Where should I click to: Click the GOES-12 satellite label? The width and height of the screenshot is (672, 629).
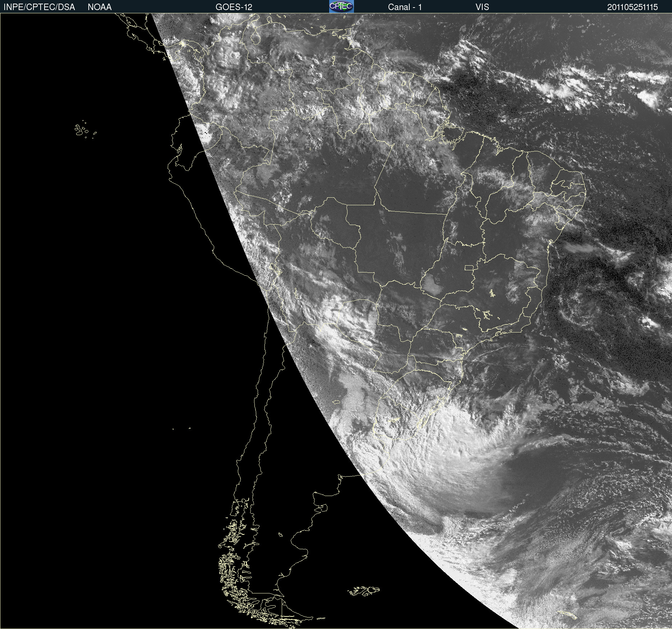[x=234, y=7]
